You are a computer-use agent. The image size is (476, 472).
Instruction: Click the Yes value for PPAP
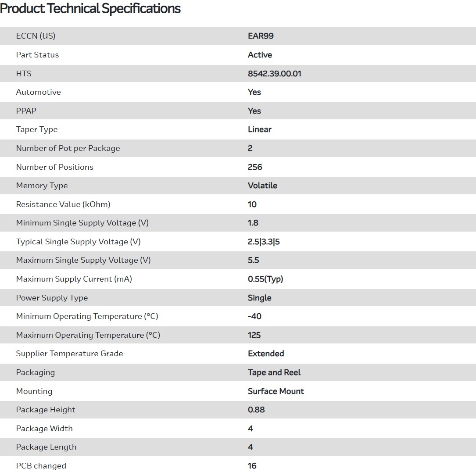pyautogui.click(x=254, y=111)
